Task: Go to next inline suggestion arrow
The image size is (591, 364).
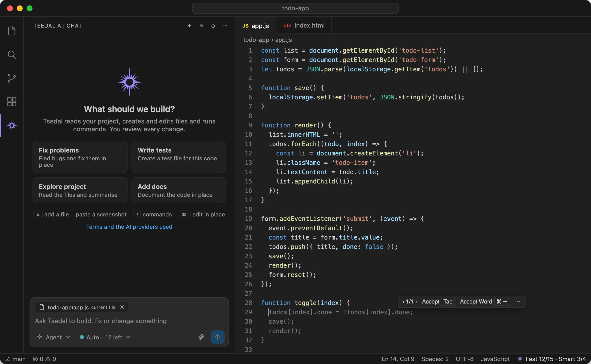Action: [x=416, y=302]
